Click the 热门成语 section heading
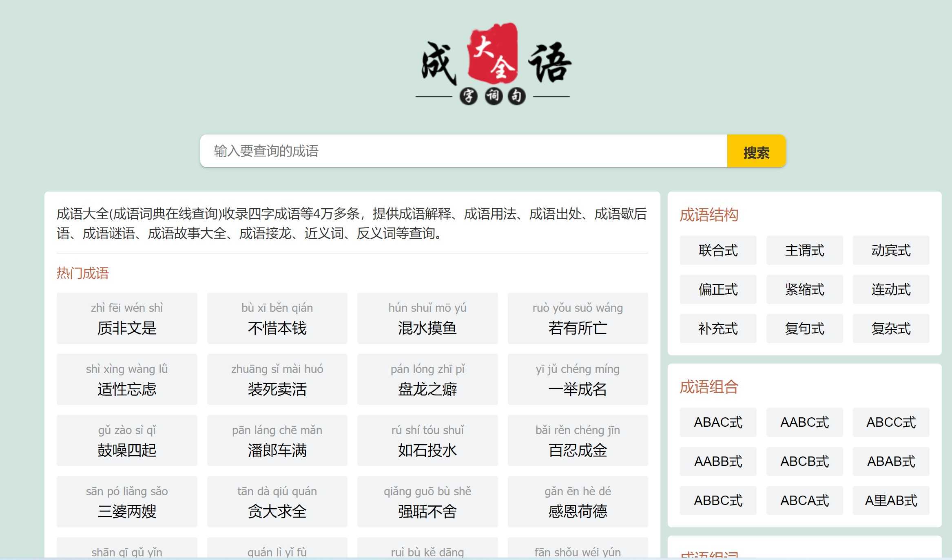 [83, 273]
